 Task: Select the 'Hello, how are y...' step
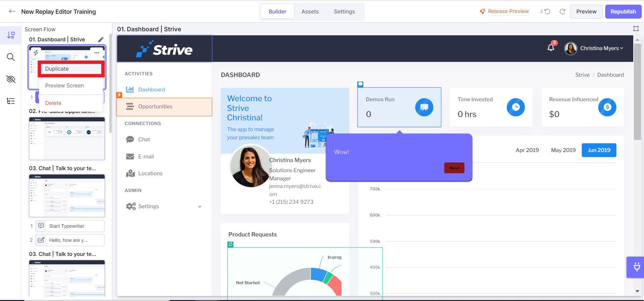point(70,240)
